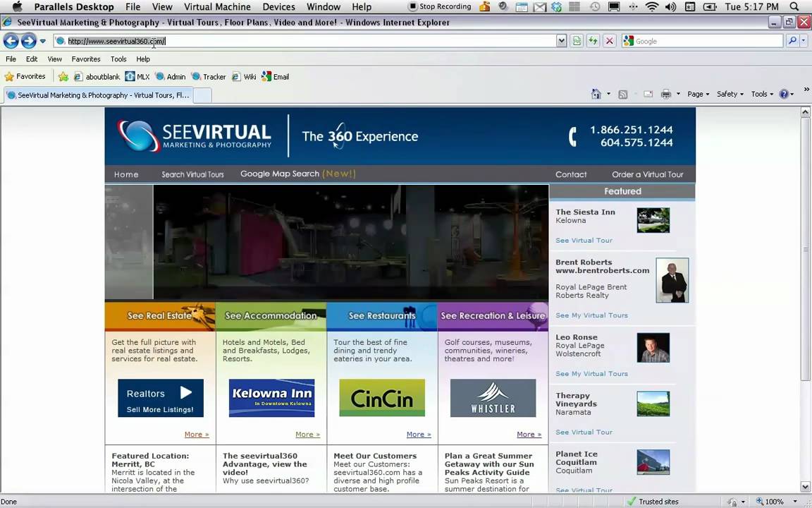812x508 pixels.
Task: Open the IE File menu
Action: [x=11, y=59]
